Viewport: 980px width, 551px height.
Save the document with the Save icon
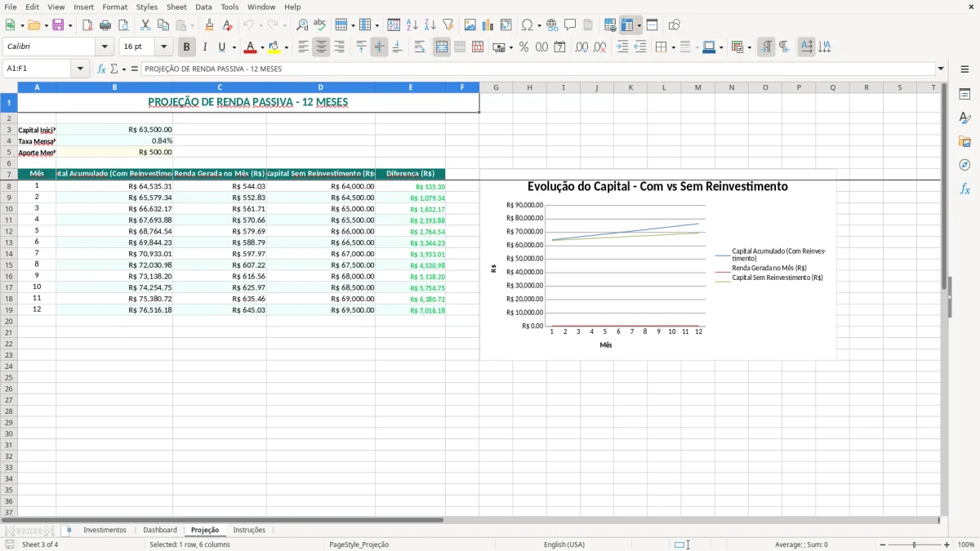pos(58,25)
